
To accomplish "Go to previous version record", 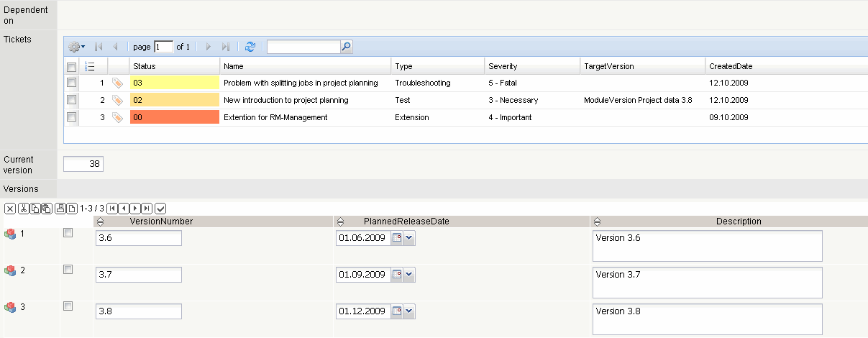I will 124,209.
